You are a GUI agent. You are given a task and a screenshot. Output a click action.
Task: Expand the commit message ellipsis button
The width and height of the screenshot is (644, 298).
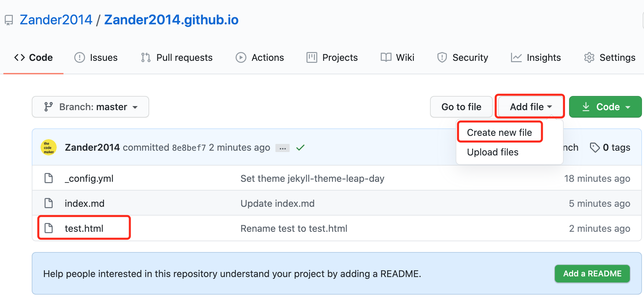pos(283,148)
